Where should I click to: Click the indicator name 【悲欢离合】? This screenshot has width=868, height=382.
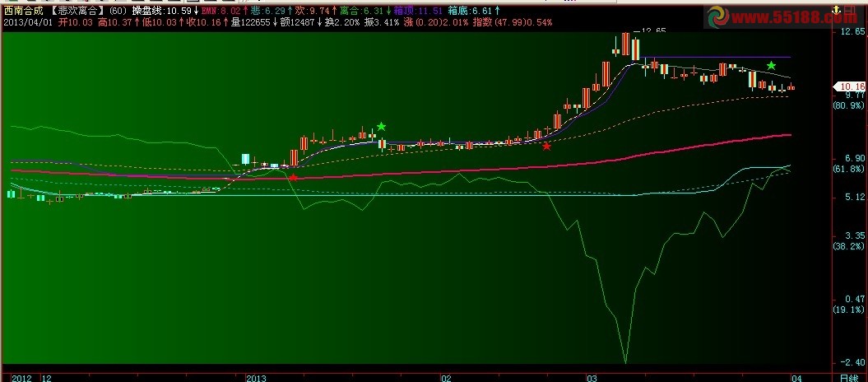coord(77,11)
